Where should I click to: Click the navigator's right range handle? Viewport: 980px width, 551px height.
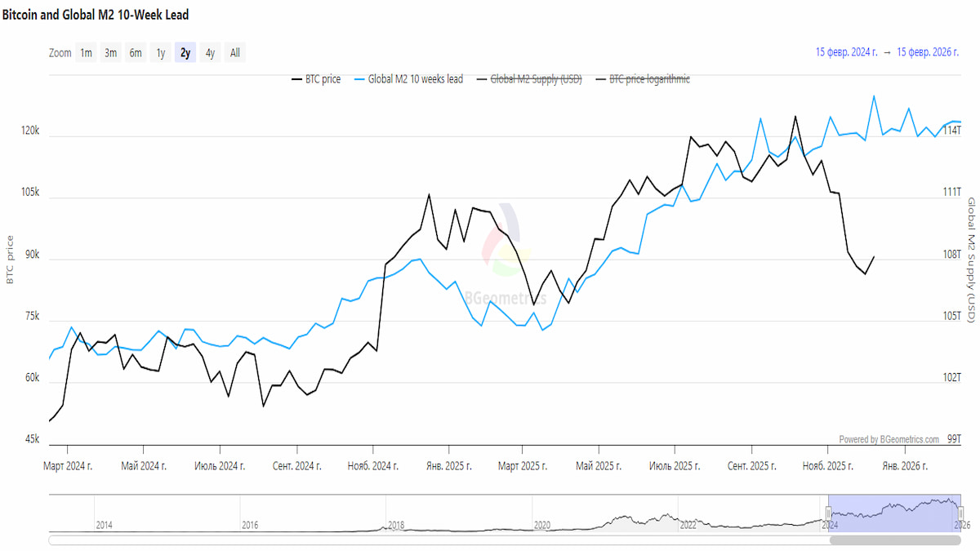coord(959,513)
